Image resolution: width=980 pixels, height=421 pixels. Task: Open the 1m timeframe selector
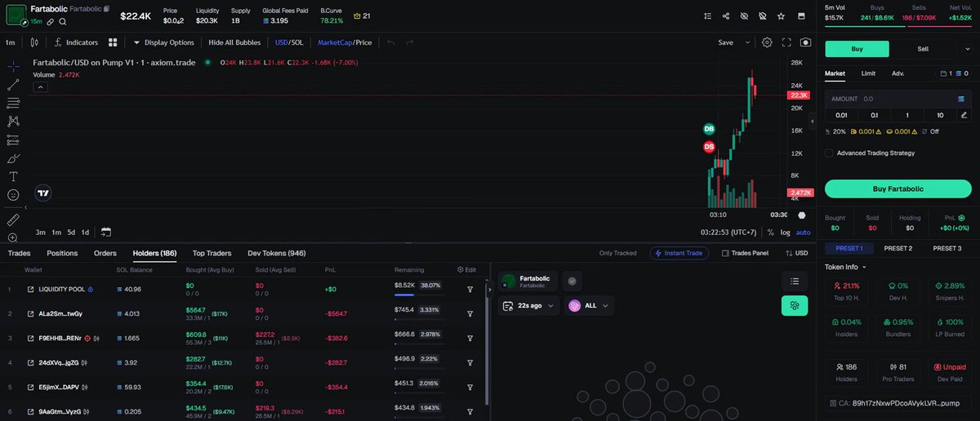pyautogui.click(x=11, y=42)
